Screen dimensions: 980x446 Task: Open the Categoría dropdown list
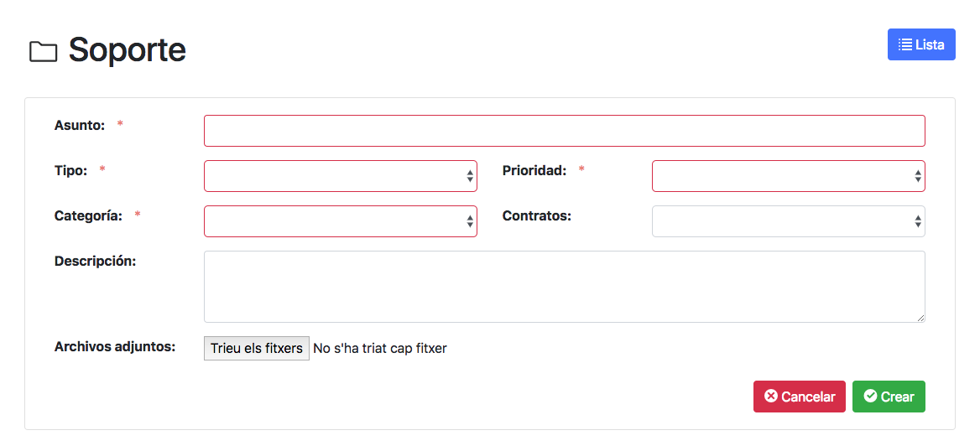coord(341,221)
